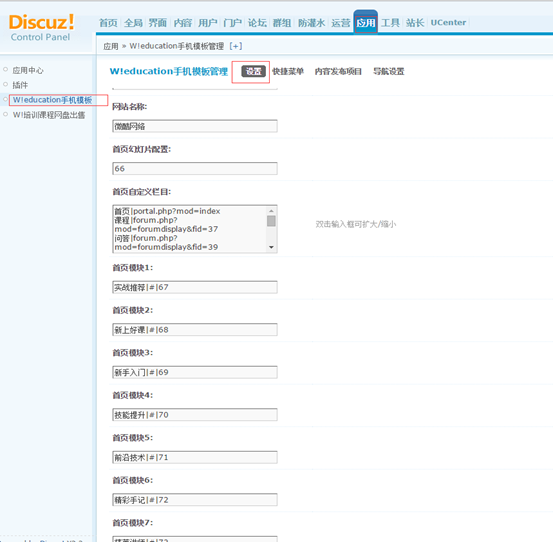Switch to the 导航设置 tab
This screenshot has height=543, width=554.
389,71
